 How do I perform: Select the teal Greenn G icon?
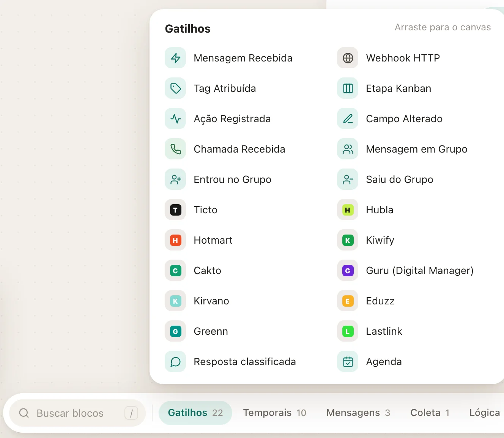pyautogui.click(x=175, y=331)
